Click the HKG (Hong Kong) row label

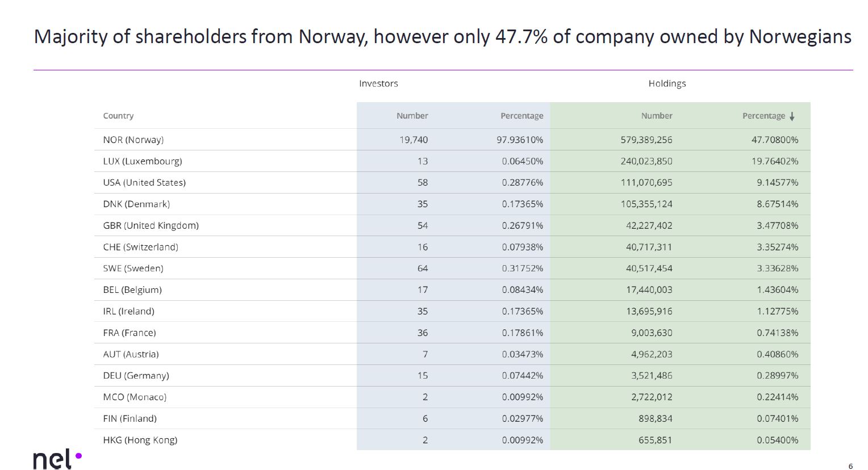[x=140, y=440]
